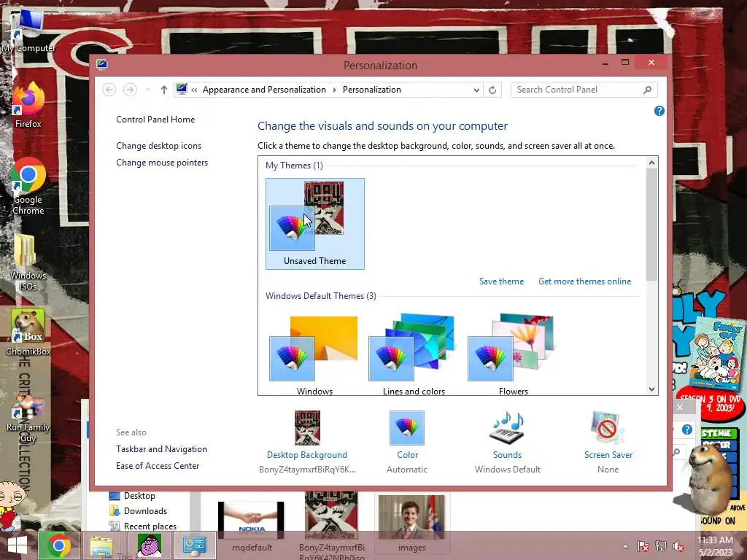This screenshot has width=747, height=560.
Task: Click the Save theme link
Action: pyautogui.click(x=501, y=281)
